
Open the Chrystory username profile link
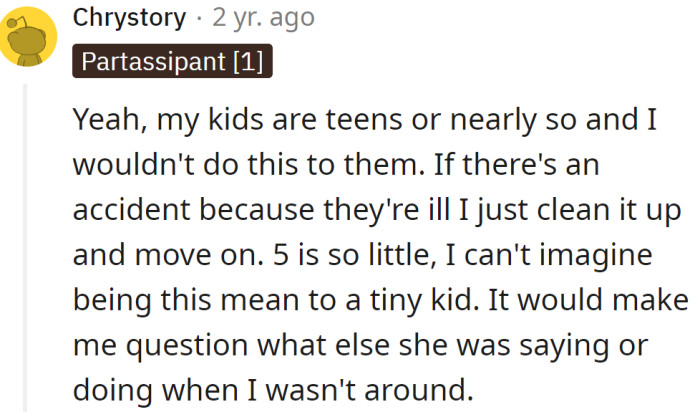[129, 18]
